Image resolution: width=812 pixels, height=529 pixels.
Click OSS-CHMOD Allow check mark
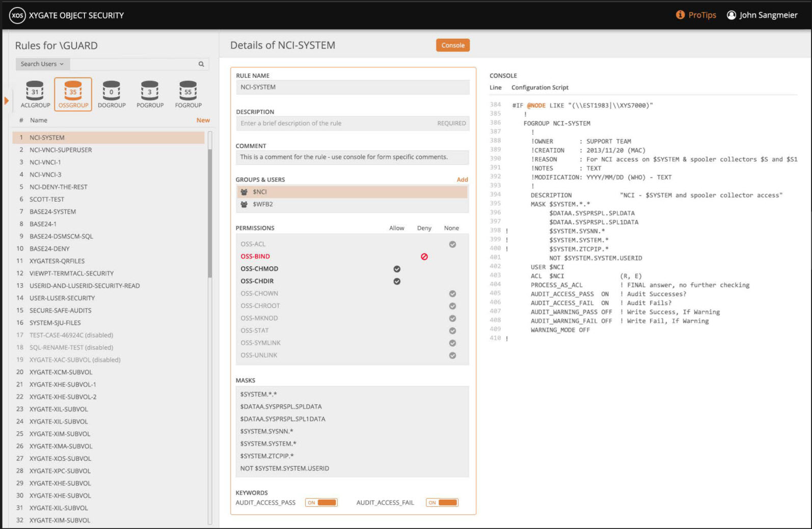[397, 269]
